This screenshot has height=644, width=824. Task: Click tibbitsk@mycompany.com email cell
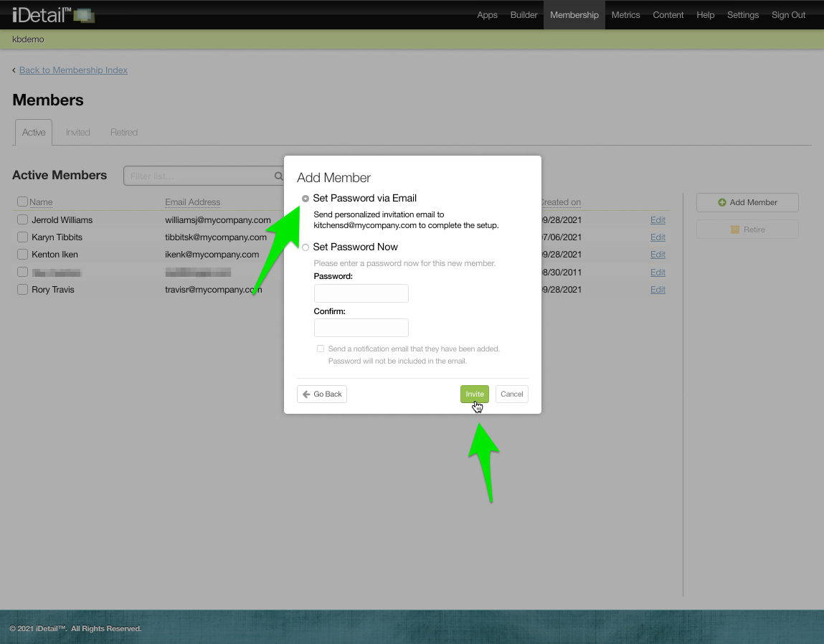pos(215,237)
